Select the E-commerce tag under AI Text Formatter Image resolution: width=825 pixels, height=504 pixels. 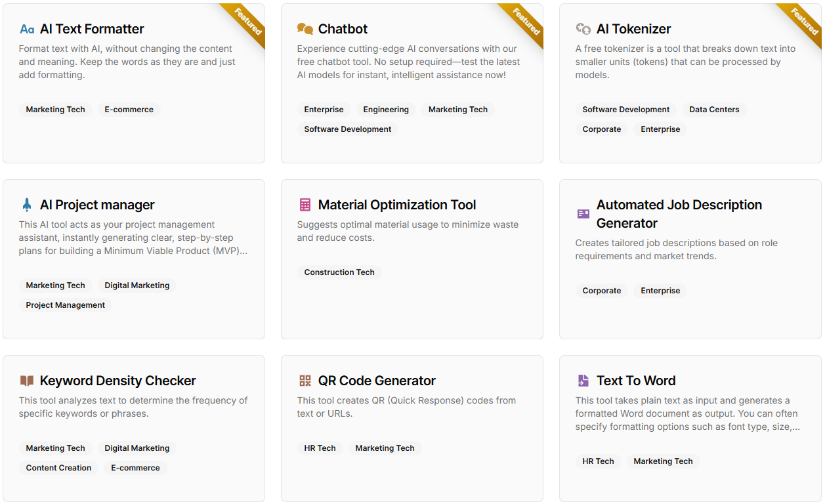(129, 110)
